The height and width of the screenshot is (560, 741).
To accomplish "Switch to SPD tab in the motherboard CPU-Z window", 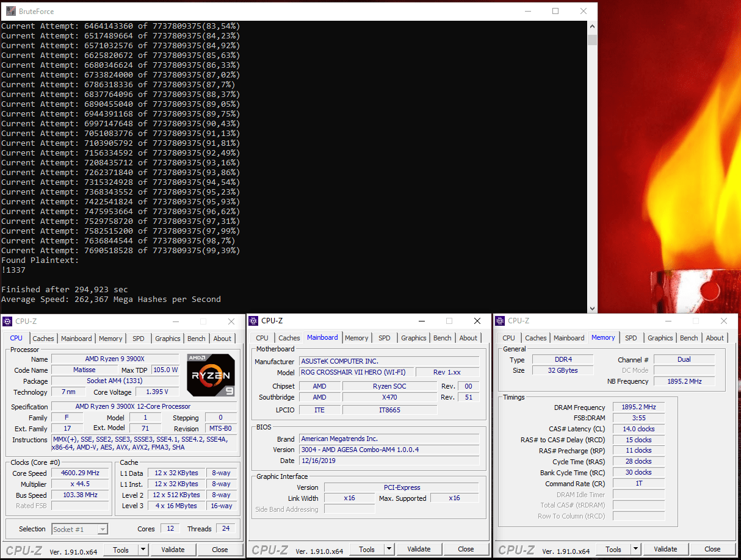I will (385, 338).
